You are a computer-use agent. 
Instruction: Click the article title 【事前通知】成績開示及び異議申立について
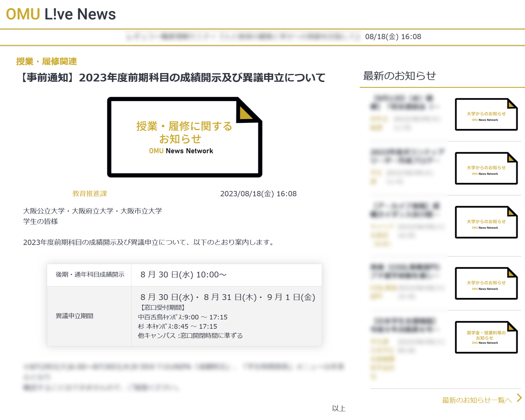point(173,77)
